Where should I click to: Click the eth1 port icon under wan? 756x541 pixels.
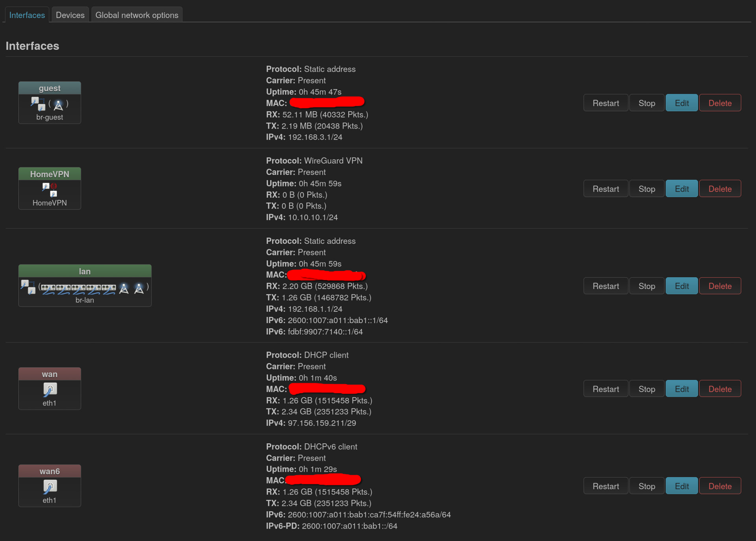point(50,389)
